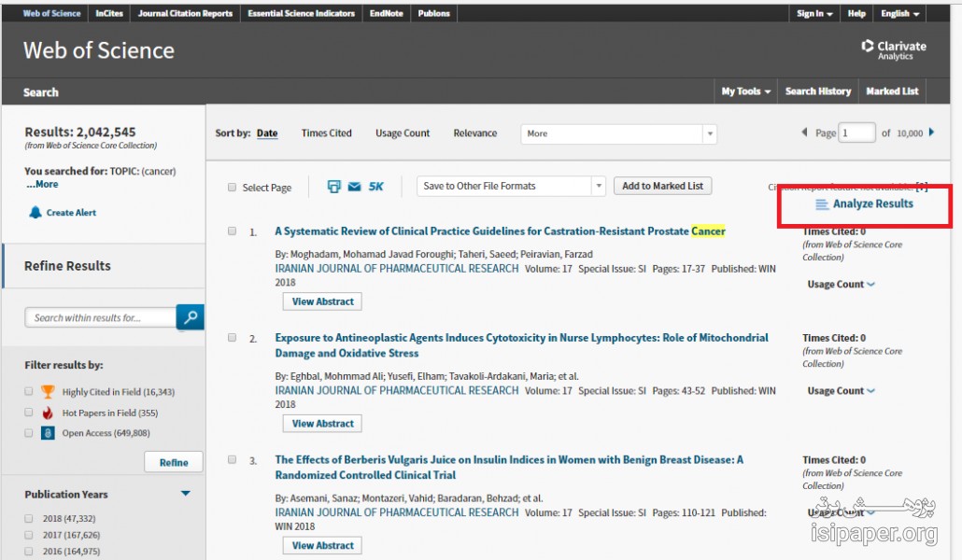Open the journal link under result 3
Viewport: 962px width, 560px height.
coord(397,512)
